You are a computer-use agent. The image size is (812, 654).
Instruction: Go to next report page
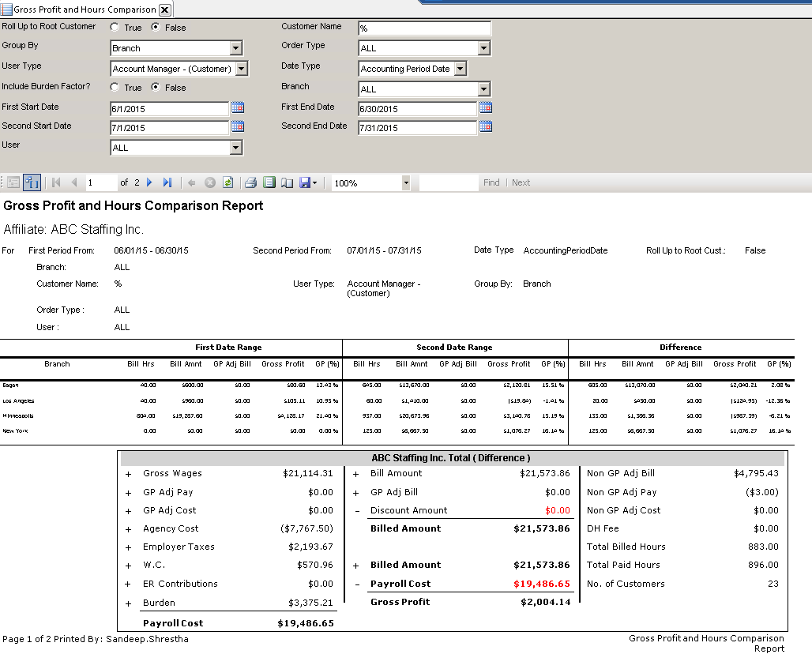(149, 182)
